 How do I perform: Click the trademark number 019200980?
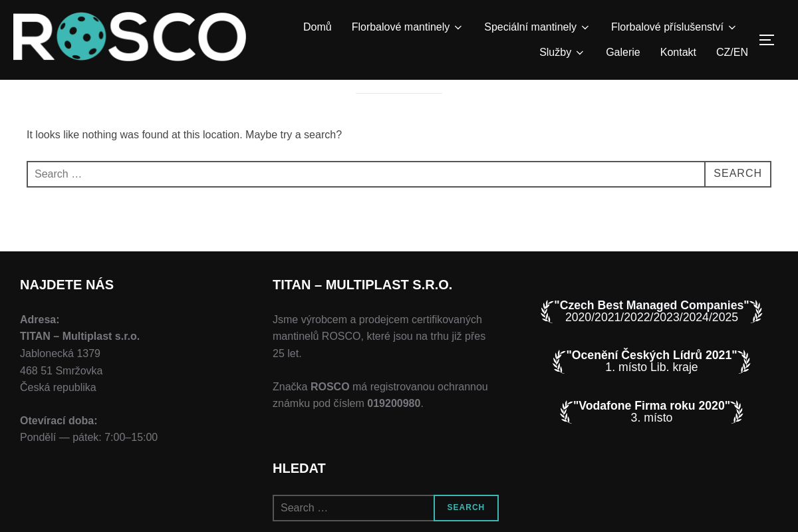click(394, 403)
